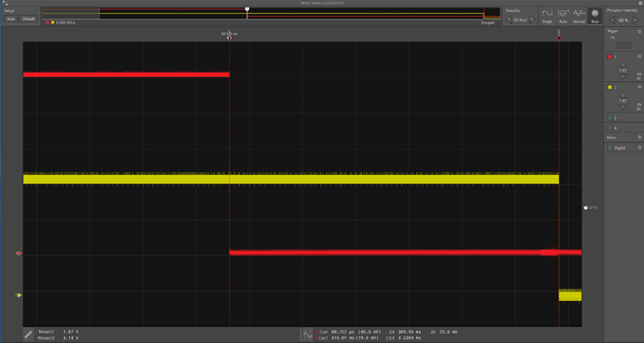The width and height of the screenshot is (644, 343).
Task: Click the Mean(2) measurement value
Action: pyautogui.click(x=71, y=338)
